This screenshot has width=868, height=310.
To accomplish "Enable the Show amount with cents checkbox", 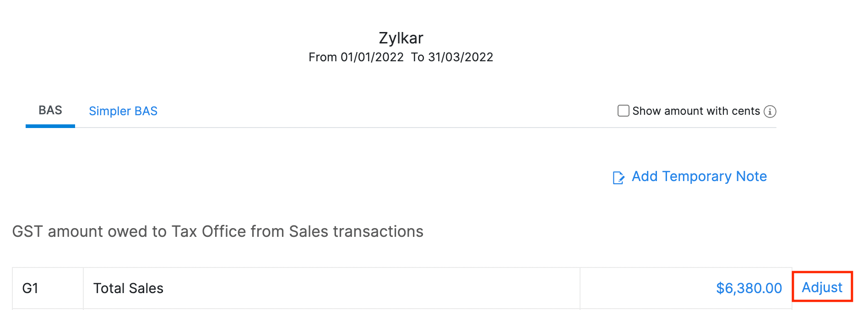I will (x=623, y=111).
